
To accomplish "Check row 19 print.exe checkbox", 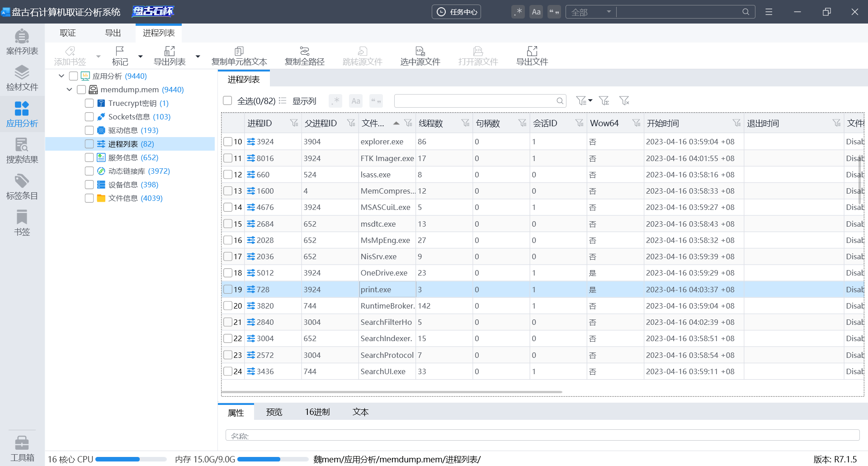I will pyautogui.click(x=228, y=290).
